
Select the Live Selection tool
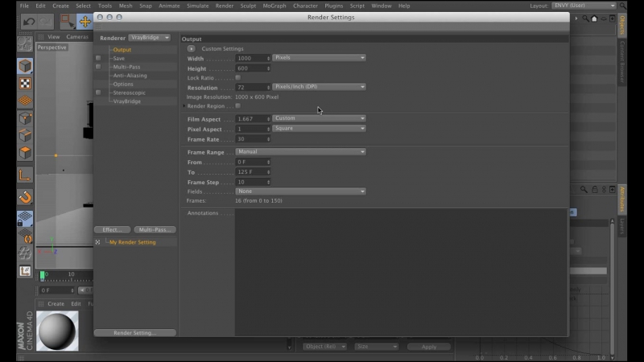coord(66,22)
